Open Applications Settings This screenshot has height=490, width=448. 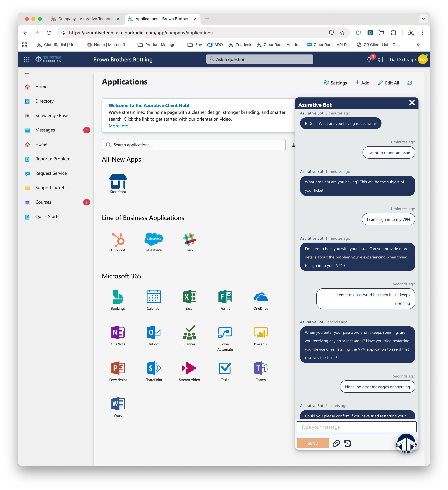(x=335, y=83)
